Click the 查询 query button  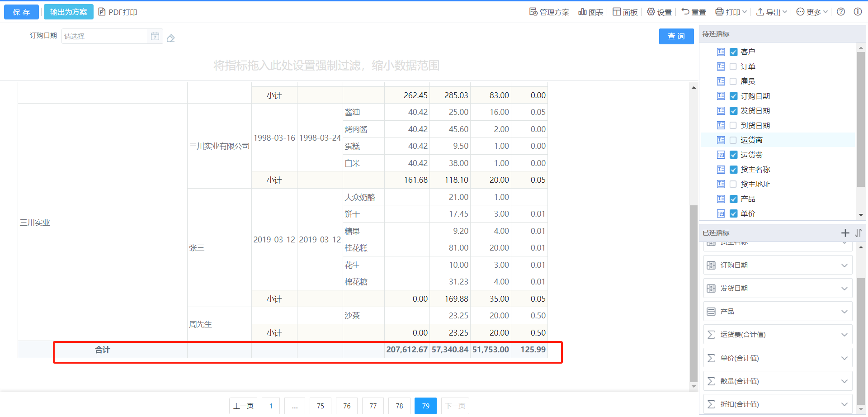coord(676,36)
